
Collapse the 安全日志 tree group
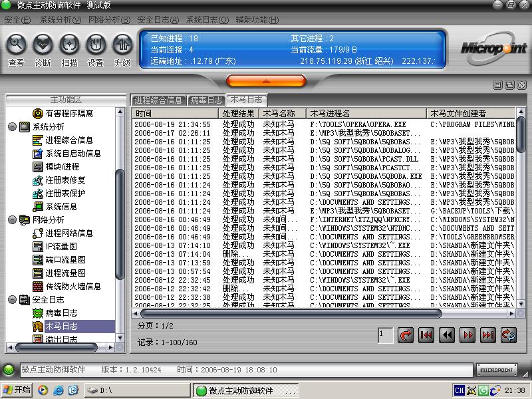(x=12, y=300)
